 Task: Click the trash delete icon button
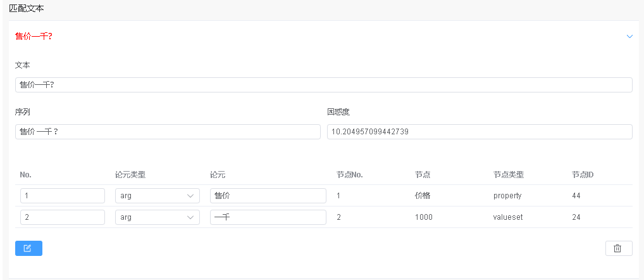pos(618,248)
